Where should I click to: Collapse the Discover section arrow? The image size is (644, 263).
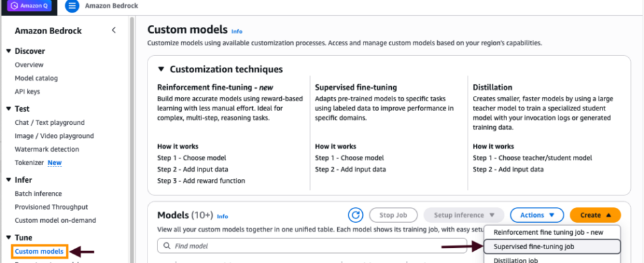[x=9, y=51]
